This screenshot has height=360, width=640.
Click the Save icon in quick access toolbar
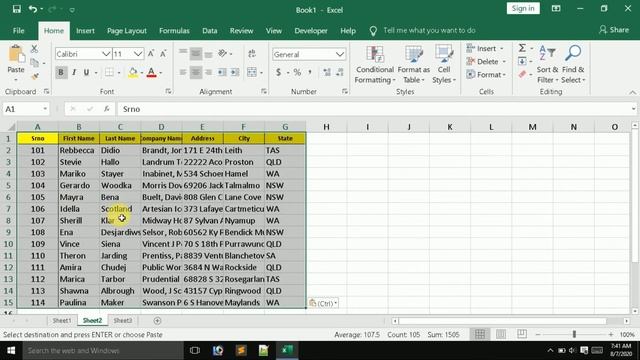pos(16,9)
